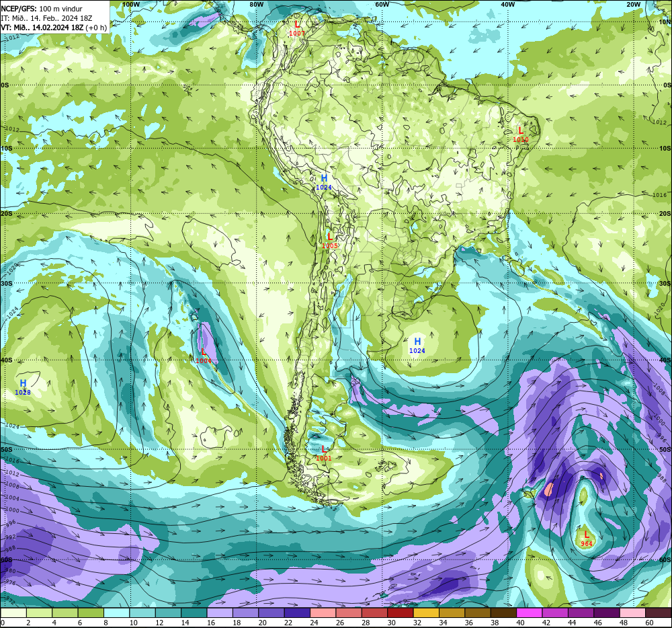Image resolution: width=672 pixels, height=628 pixels.
Task: Select the 80W longitude label
Action: (x=256, y=4)
